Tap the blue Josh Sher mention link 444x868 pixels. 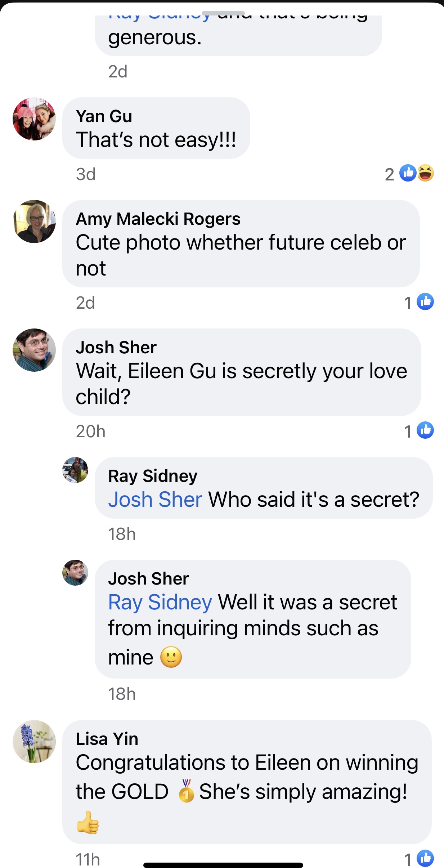tap(155, 500)
